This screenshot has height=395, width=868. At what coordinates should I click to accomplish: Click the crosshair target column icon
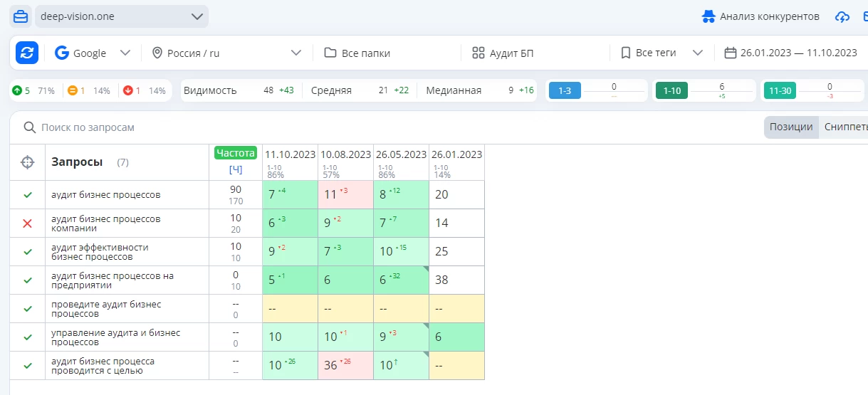(x=27, y=162)
